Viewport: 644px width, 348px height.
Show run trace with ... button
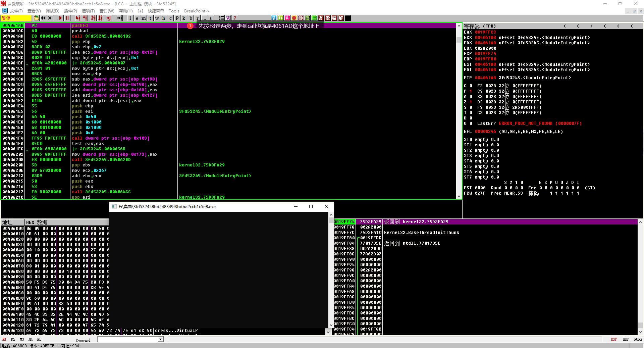[204, 18]
